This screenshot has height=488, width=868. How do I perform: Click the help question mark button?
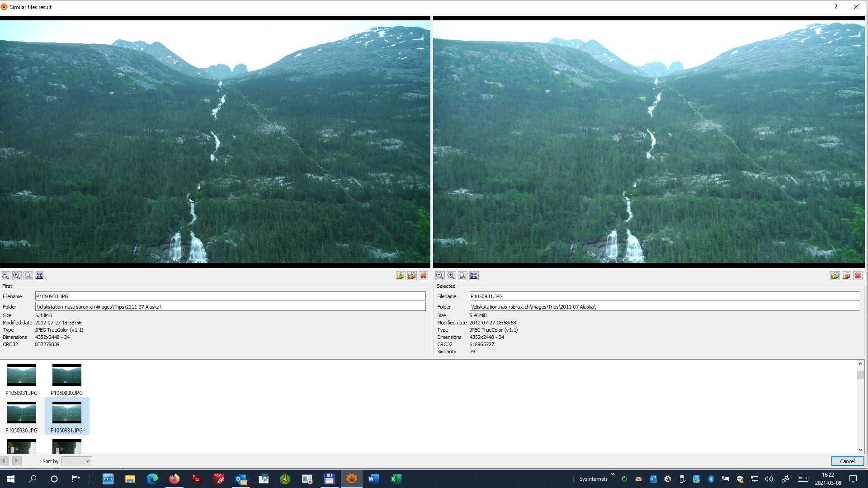pos(835,7)
